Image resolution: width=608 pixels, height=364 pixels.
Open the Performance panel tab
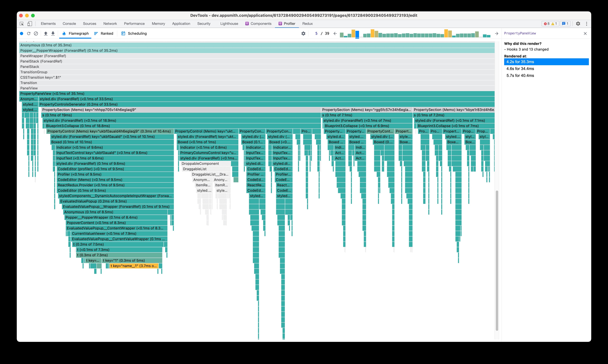click(134, 24)
